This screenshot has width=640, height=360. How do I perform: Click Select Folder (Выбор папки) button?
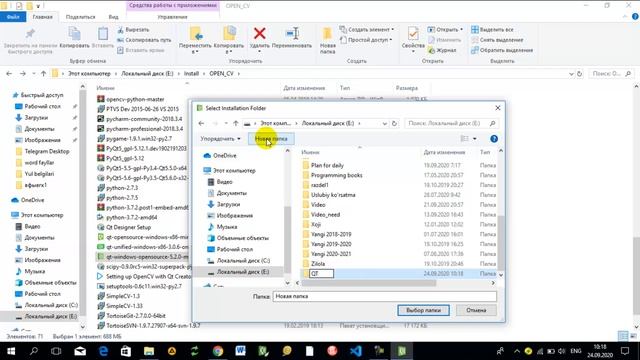[x=423, y=310]
